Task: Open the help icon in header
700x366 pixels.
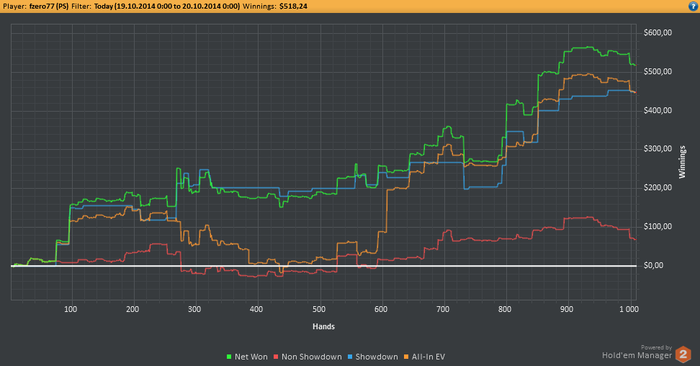Action: 693,6
